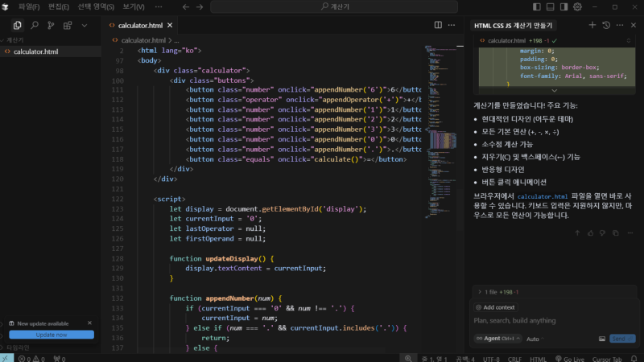This screenshot has height=362, width=644.
Task: Select calculator.html in the file explorer
Action: click(x=51, y=51)
